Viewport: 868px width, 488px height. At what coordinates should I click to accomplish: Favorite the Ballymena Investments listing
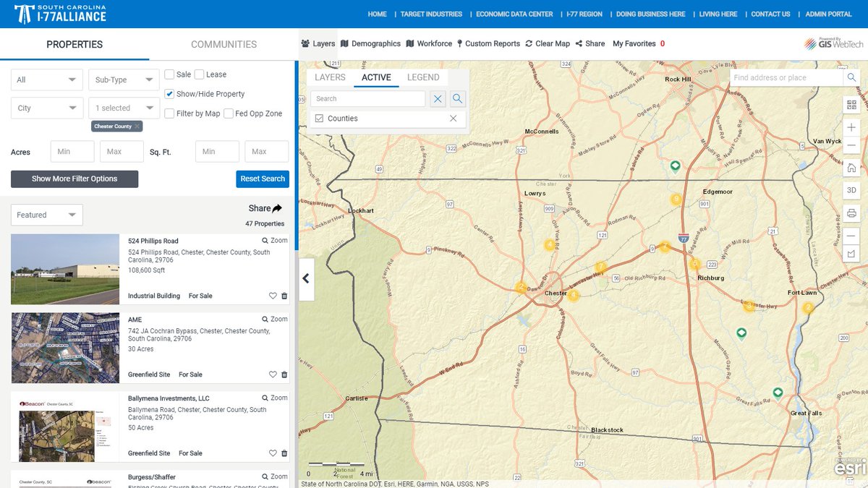273,453
